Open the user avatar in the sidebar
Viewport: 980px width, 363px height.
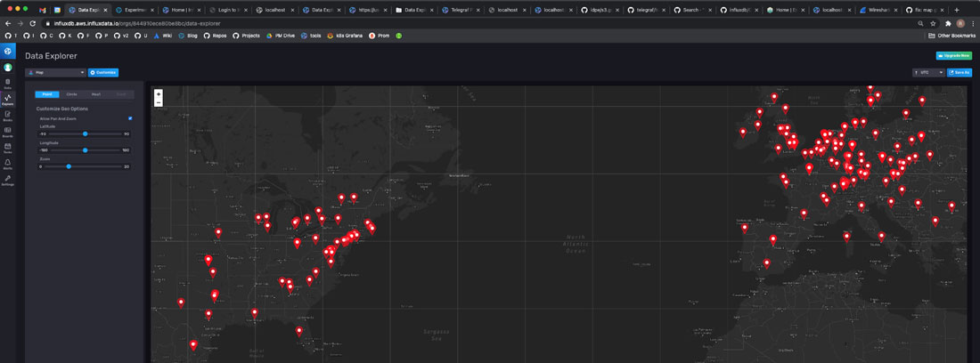[x=7, y=68]
